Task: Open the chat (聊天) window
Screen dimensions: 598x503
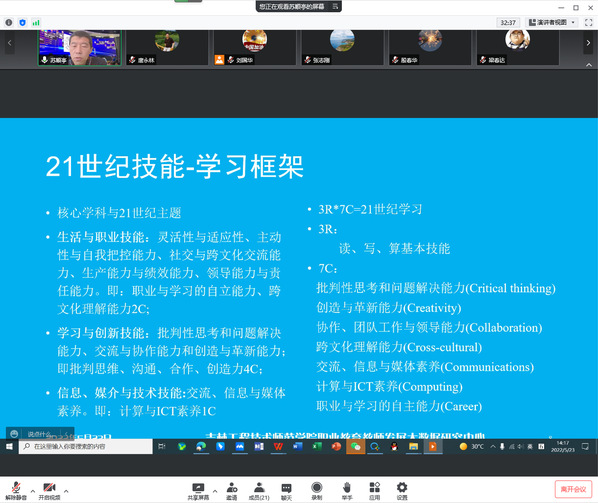Action: (286, 491)
